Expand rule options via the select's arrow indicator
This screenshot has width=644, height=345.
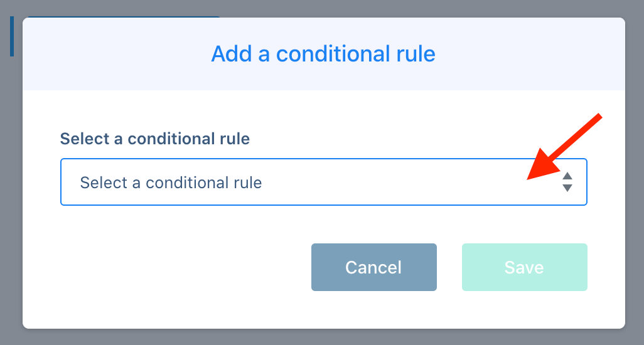tap(567, 182)
